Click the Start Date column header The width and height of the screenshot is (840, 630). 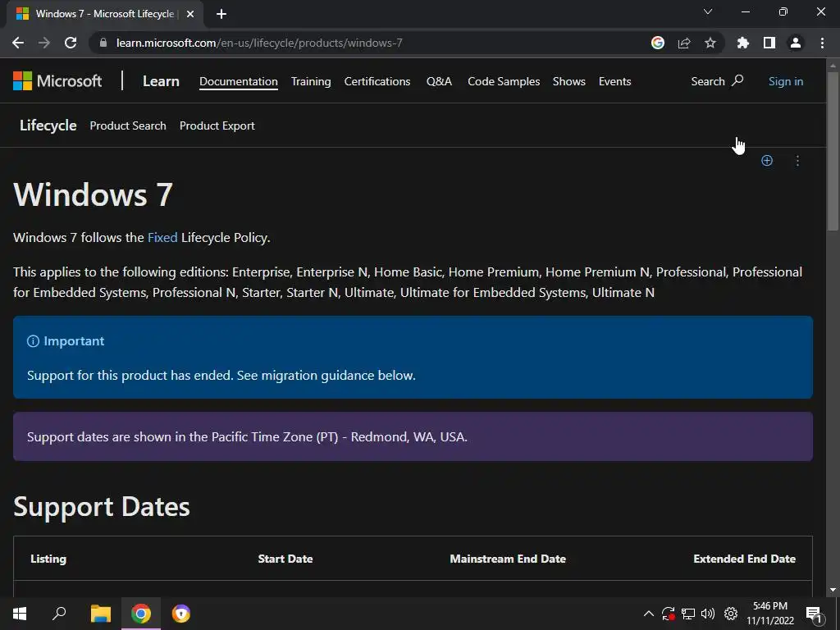point(285,559)
